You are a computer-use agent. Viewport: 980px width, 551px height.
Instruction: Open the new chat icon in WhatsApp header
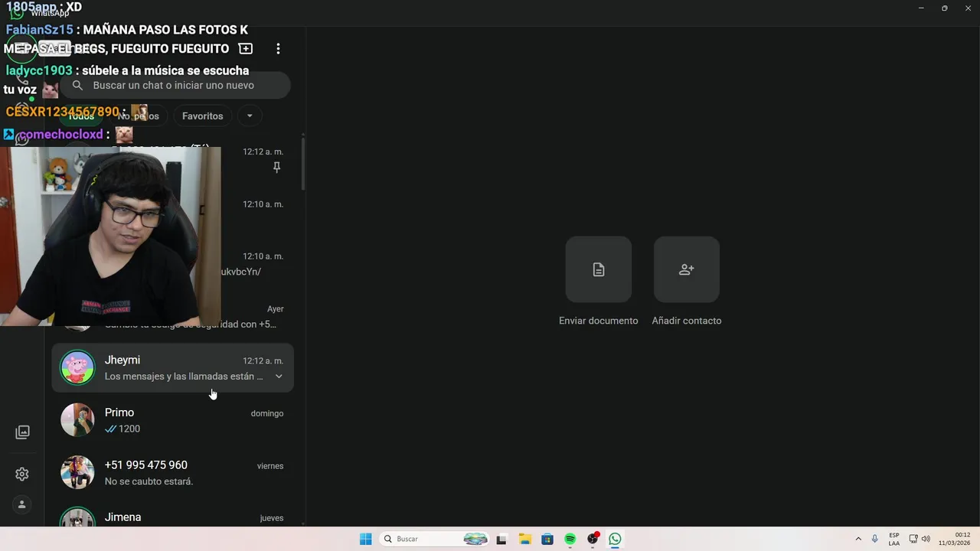coord(246,48)
